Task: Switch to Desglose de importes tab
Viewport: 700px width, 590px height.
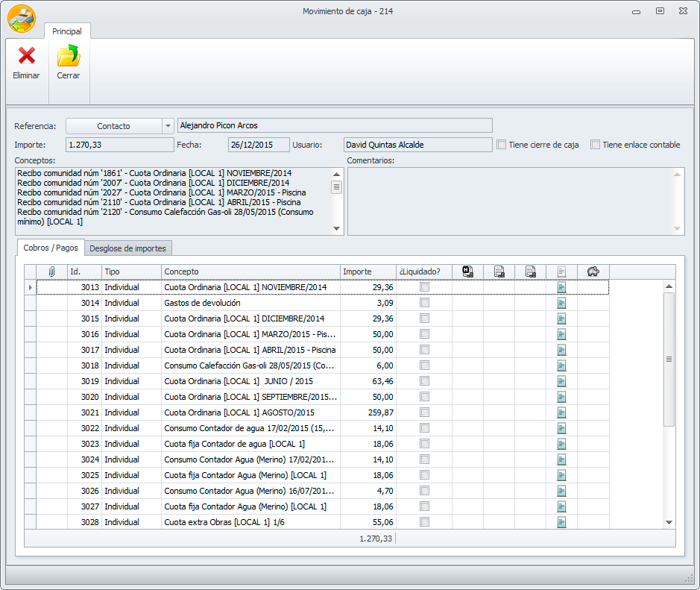Action: tap(127, 248)
